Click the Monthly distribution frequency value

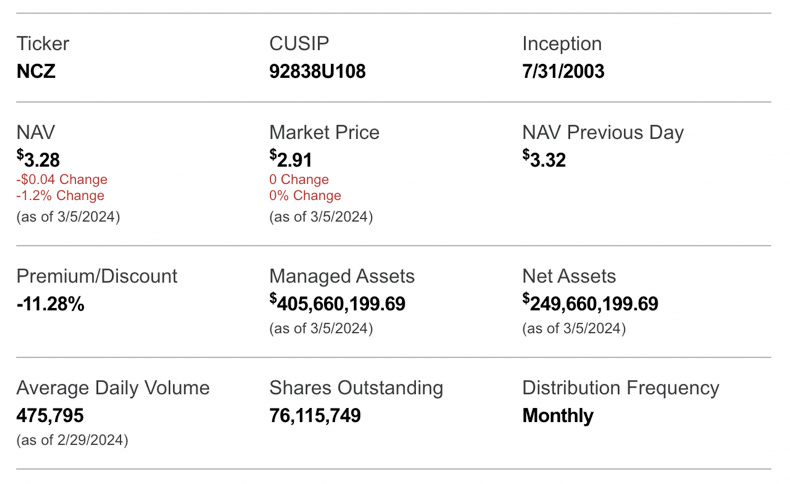coord(557,415)
